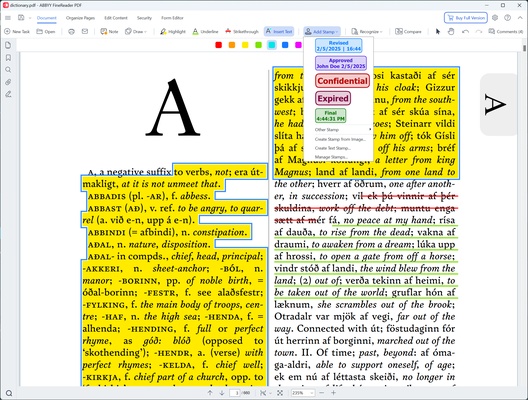The image size is (528, 400).
Task: Pick the green color swatch
Action: (x=259, y=45)
